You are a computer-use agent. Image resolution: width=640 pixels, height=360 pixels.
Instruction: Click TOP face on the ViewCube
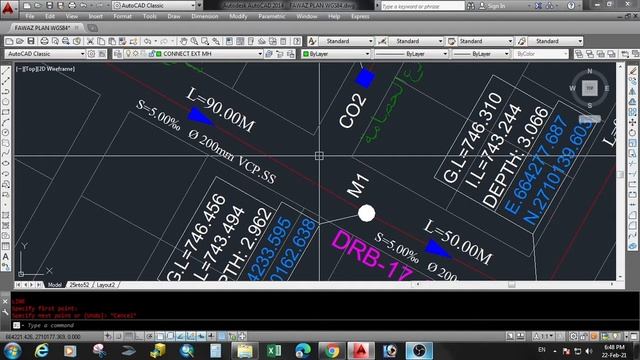click(589, 88)
